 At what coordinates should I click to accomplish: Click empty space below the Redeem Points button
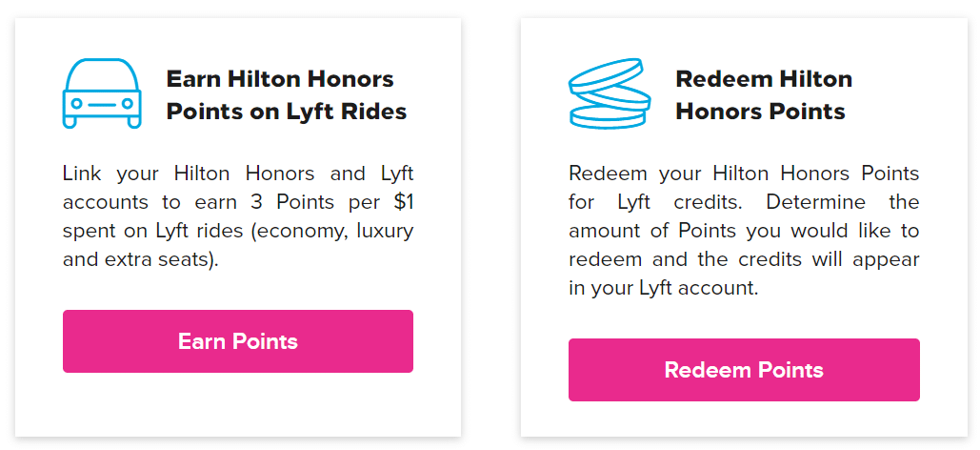[744, 419]
